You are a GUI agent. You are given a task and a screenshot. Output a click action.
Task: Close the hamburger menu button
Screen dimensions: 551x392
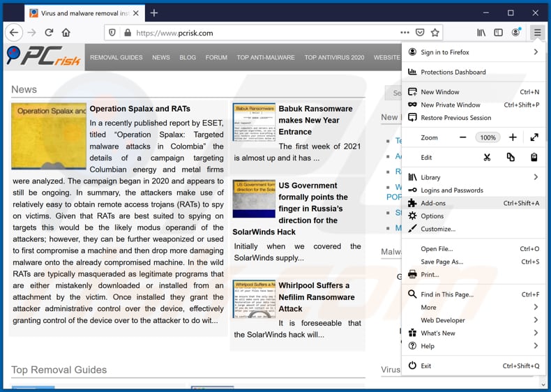pos(537,33)
